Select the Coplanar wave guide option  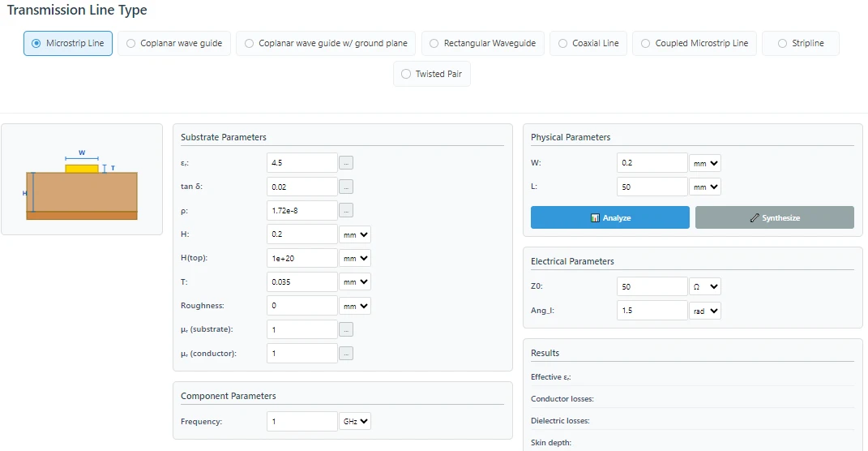pos(174,44)
